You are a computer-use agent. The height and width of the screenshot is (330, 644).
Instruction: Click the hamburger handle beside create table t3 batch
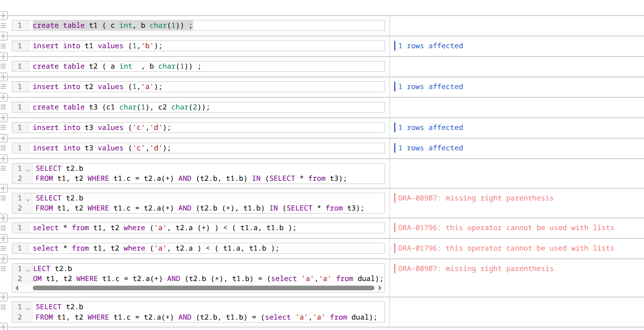point(3,107)
